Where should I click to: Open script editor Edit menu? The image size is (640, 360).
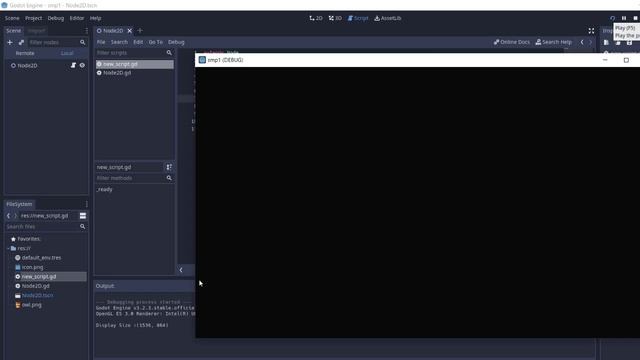coord(138,42)
